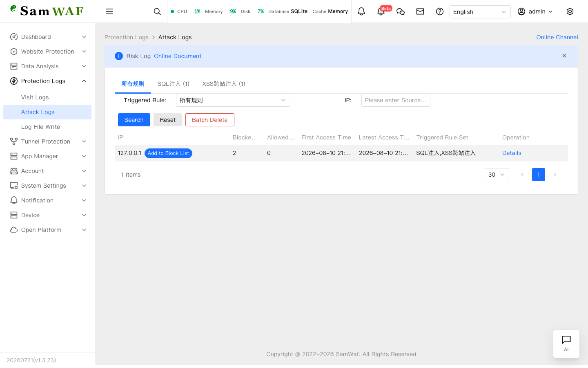
Task: Expand the Device menu chevron
Action: pos(84,215)
